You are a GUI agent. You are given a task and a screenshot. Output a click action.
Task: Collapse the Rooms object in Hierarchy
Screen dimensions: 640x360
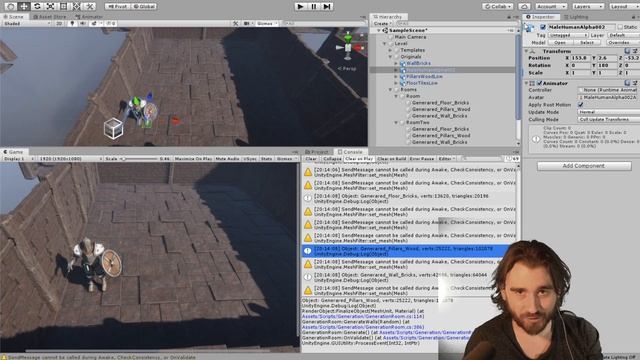[x=390, y=89]
